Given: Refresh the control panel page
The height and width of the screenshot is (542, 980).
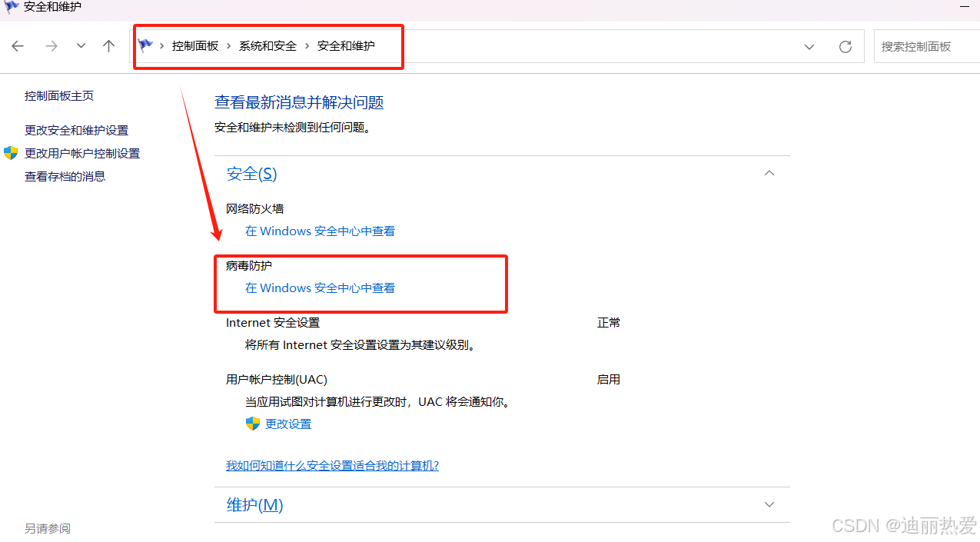Looking at the screenshot, I should pyautogui.click(x=845, y=47).
